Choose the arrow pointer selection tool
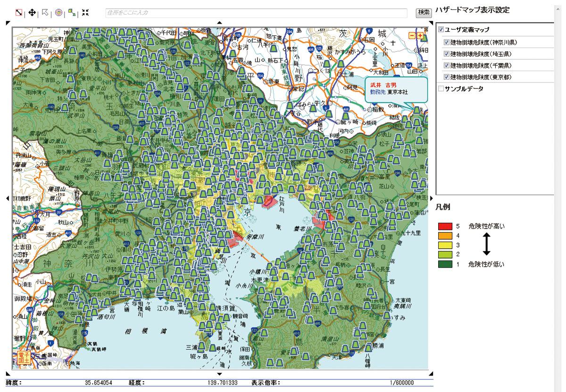Image resolution: width=566 pixels, height=392 pixels. click(x=45, y=13)
